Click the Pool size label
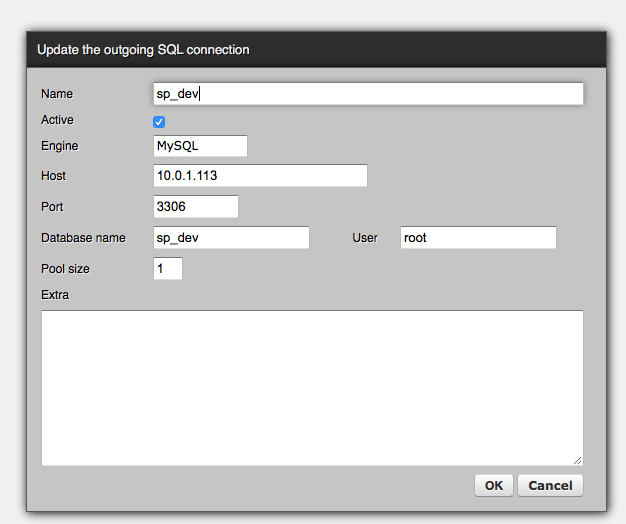Image resolution: width=626 pixels, height=524 pixels. [x=66, y=269]
